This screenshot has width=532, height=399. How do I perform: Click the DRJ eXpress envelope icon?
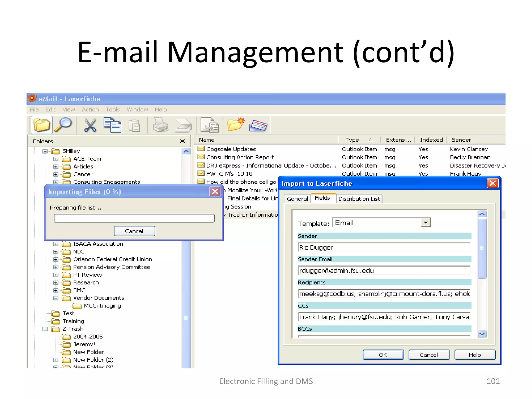coord(201,165)
